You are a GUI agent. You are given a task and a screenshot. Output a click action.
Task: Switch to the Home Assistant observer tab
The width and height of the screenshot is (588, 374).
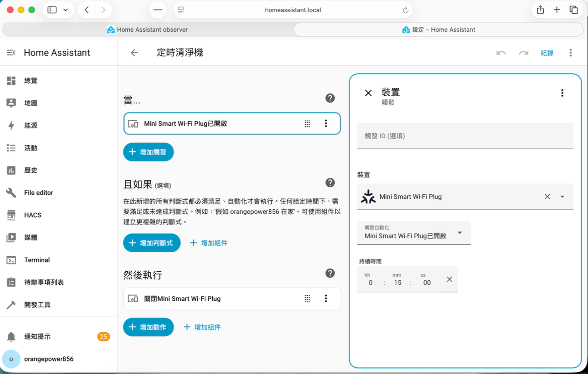coord(147,29)
